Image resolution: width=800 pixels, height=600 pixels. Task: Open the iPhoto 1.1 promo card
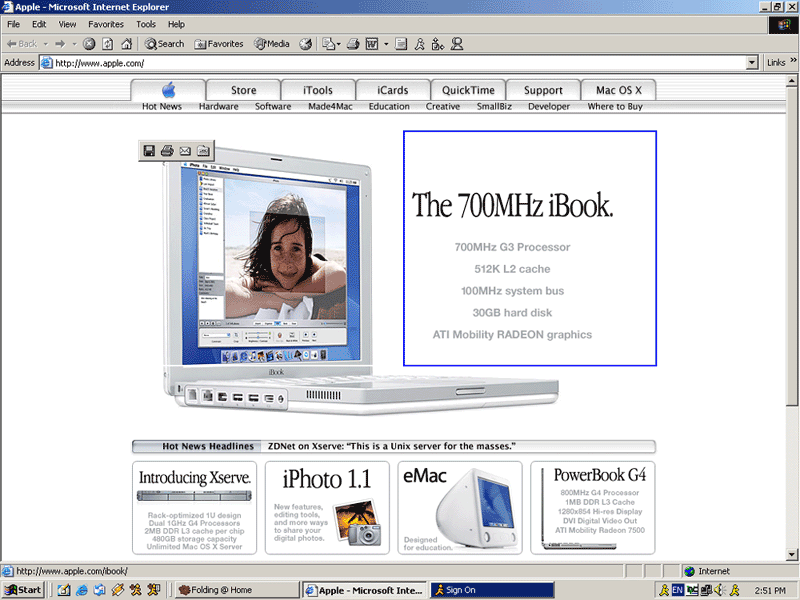(x=327, y=508)
